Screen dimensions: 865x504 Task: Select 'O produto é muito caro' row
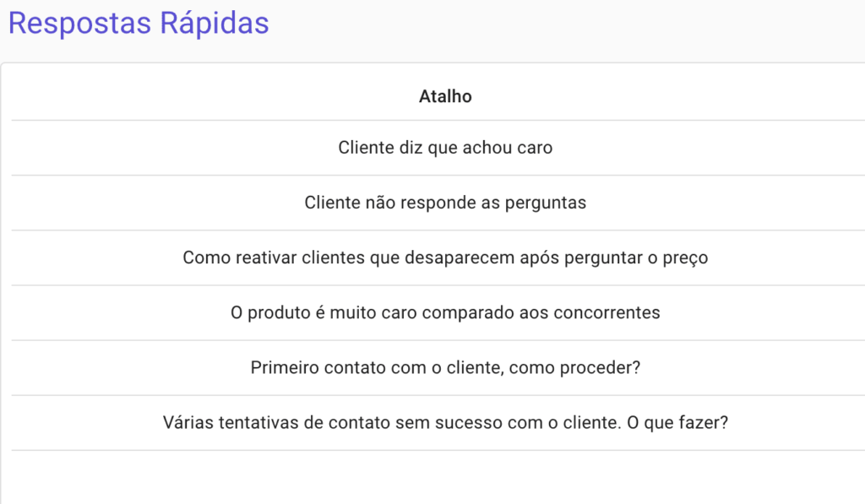(x=445, y=312)
